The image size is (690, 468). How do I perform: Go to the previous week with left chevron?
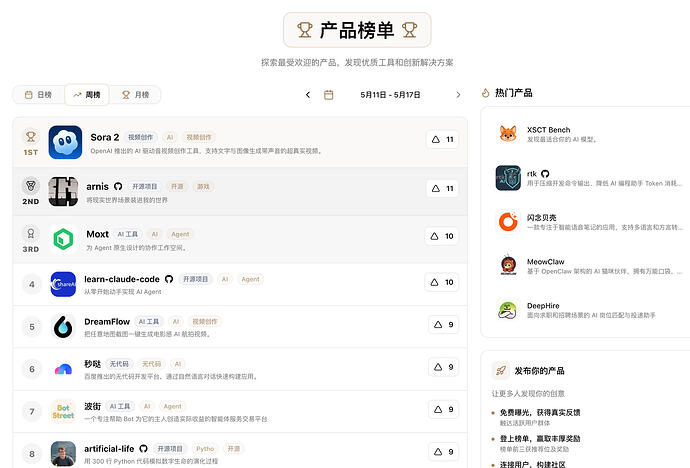pyautogui.click(x=308, y=95)
